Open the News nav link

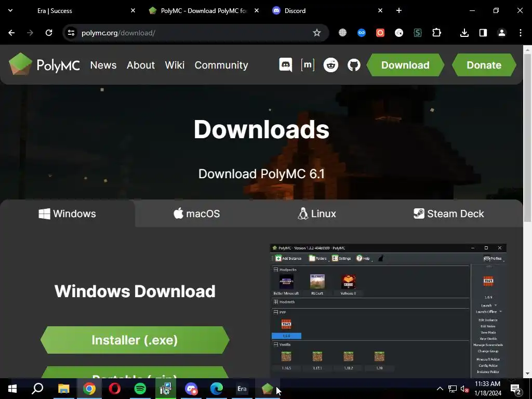pos(103,65)
